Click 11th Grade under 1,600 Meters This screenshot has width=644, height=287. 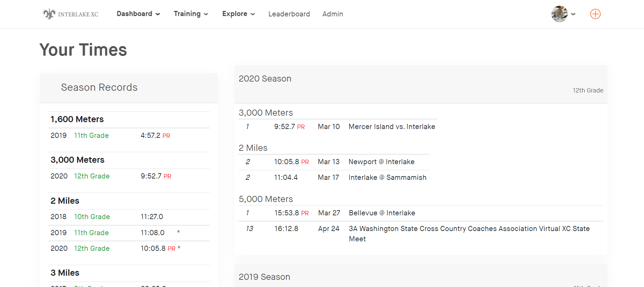click(92, 135)
